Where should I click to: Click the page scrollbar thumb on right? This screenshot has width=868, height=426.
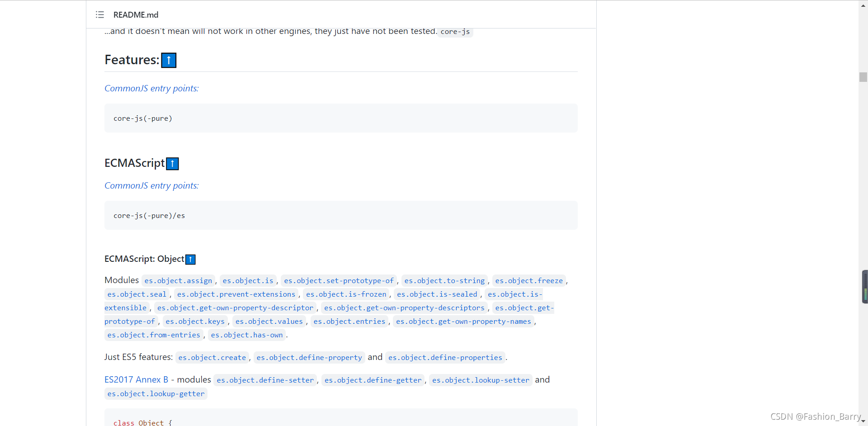(863, 77)
